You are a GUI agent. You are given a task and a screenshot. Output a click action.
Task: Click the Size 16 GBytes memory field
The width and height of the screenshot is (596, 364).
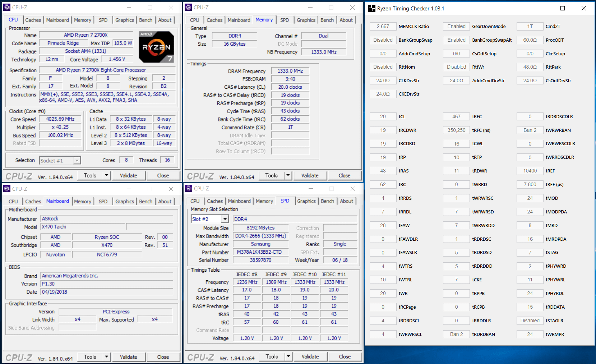[x=235, y=44]
